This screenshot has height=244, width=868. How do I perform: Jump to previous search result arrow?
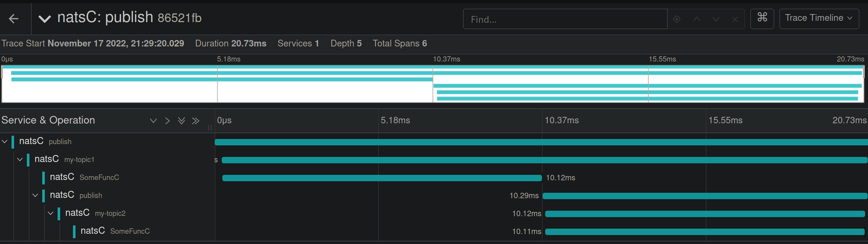pyautogui.click(x=697, y=19)
